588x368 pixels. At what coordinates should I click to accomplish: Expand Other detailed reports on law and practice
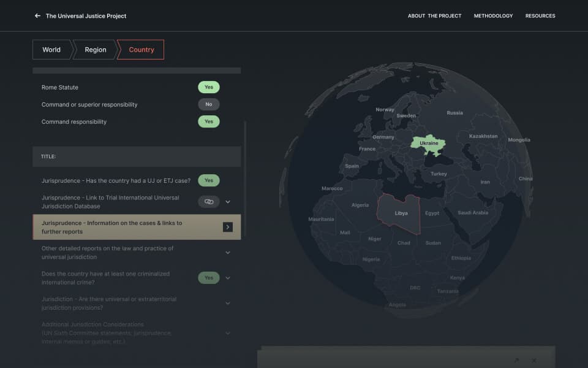pos(228,253)
